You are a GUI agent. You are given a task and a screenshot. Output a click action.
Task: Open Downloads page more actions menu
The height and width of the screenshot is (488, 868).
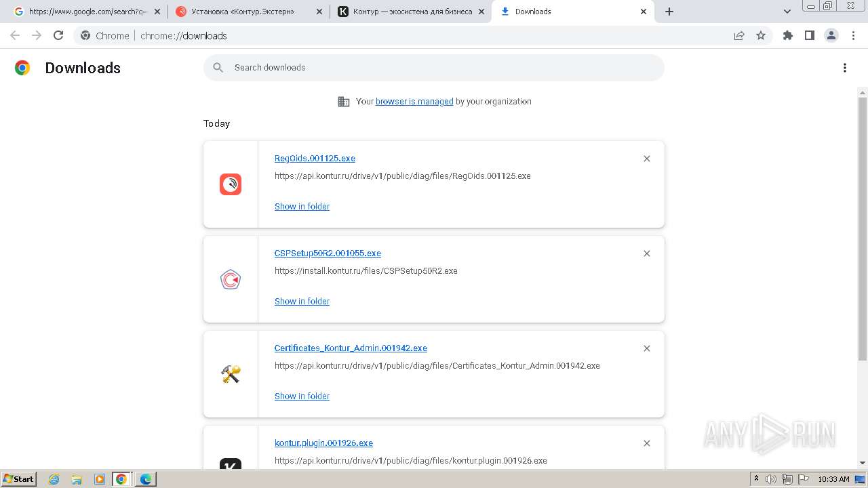point(845,68)
